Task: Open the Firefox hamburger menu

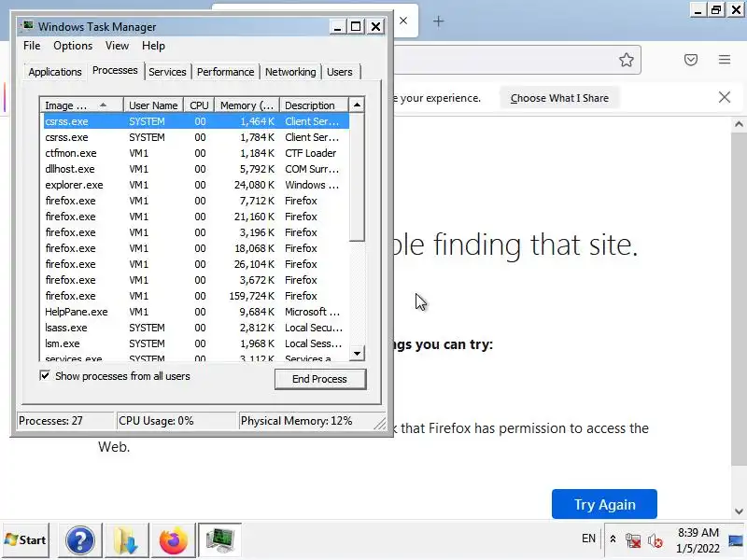Action: (725, 60)
